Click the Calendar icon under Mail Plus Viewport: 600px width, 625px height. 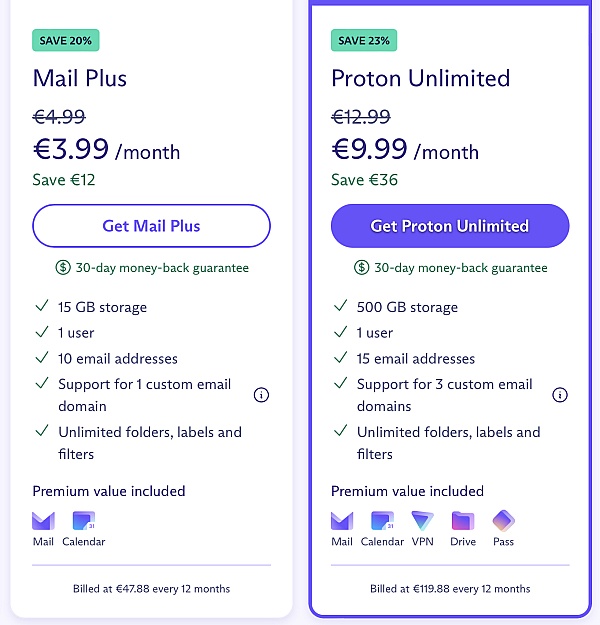(84, 521)
